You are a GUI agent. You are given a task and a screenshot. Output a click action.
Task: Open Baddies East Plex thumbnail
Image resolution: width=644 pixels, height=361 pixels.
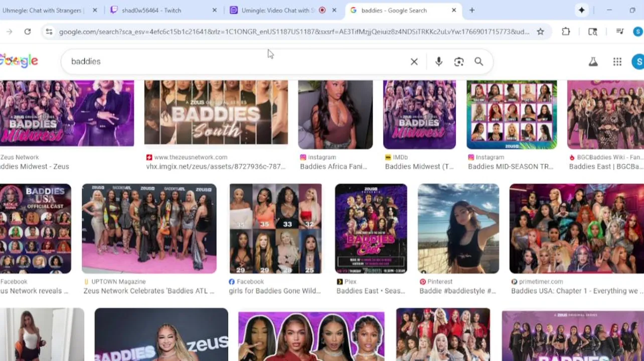(371, 229)
